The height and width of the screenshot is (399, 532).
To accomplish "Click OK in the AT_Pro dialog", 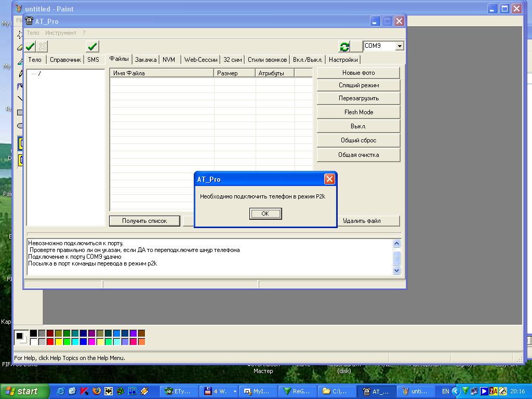I will tap(265, 214).
